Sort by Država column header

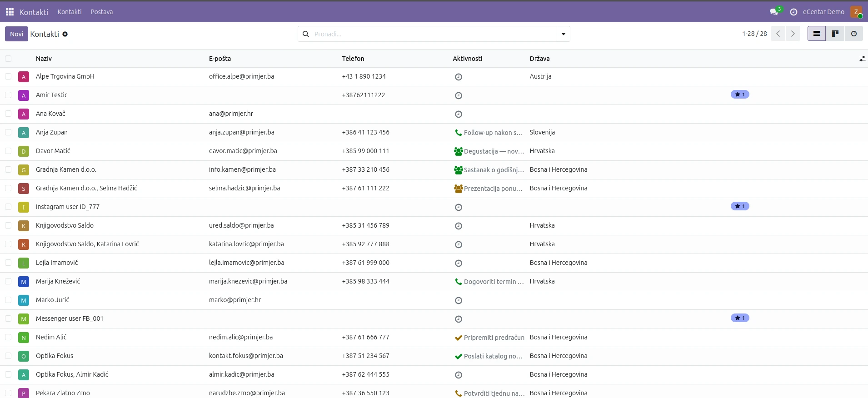pos(539,59)
